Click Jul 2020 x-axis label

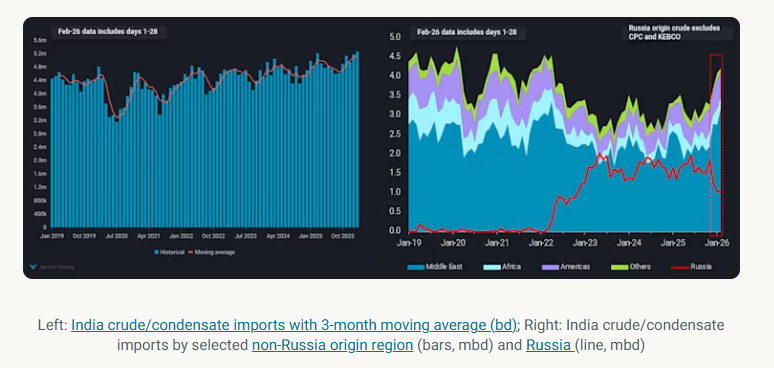[x=116, y=236]
